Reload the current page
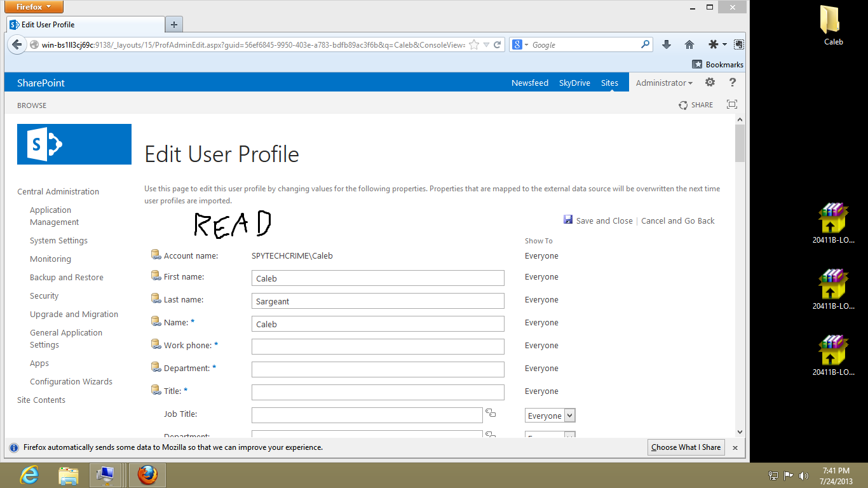The height and width of the screenshot is (488, 868). [498, 45]
